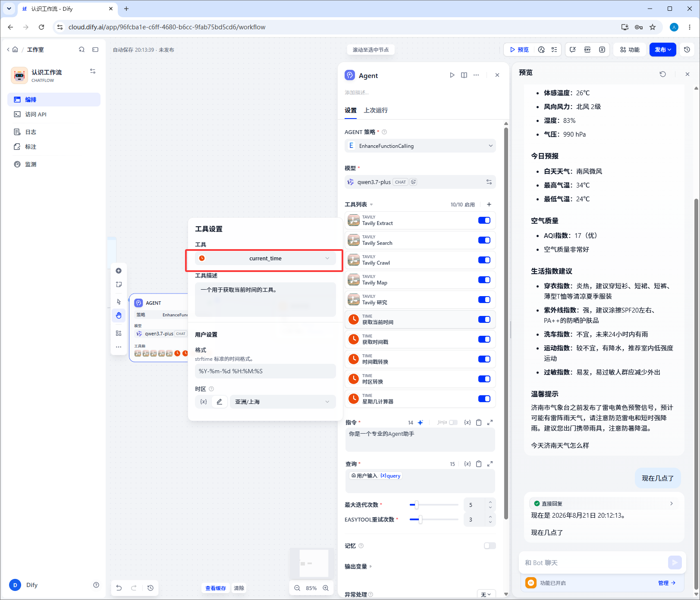Expand the 工具列表 sort arrow
700x600 pixels.
pyautogui.click(x=371, y=205)
